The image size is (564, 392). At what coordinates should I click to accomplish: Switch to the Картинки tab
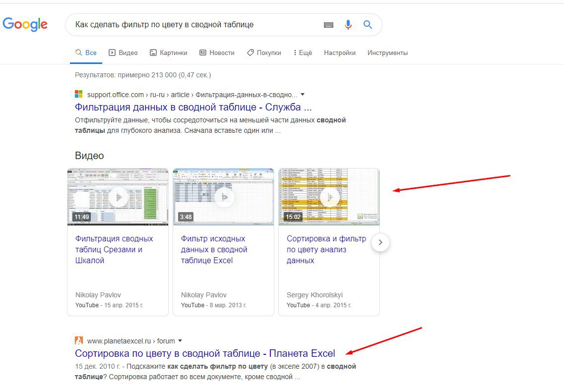pos(168,53)
